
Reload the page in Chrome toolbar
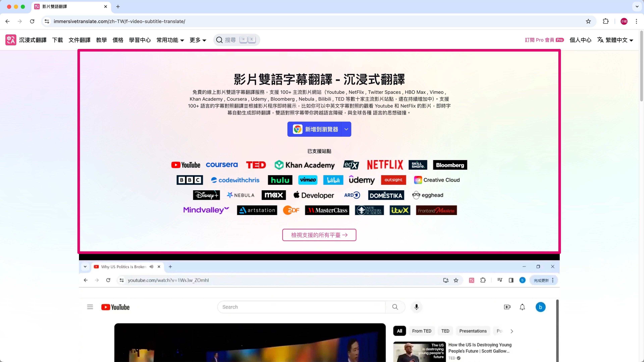click(32, 21)
